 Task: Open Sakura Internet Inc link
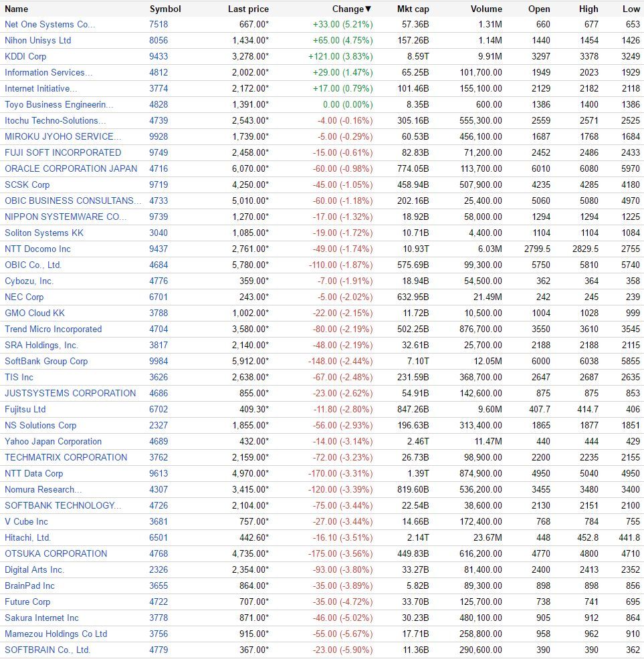pyautogui.click(x=41, y=618)
